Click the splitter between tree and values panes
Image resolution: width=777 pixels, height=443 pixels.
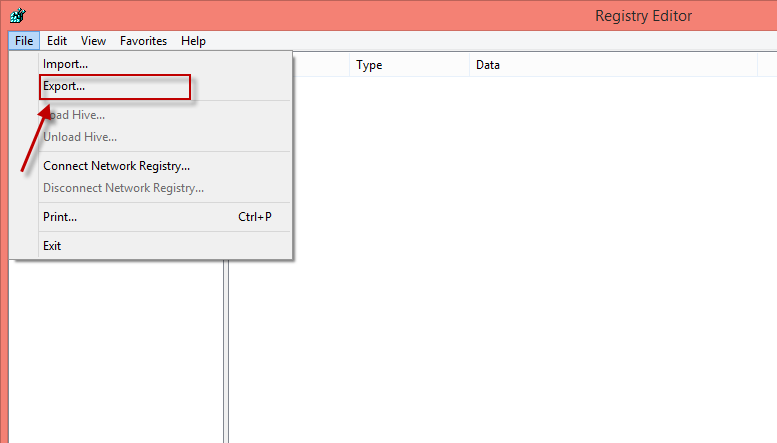pyautogui.click(x=226, y=350)
